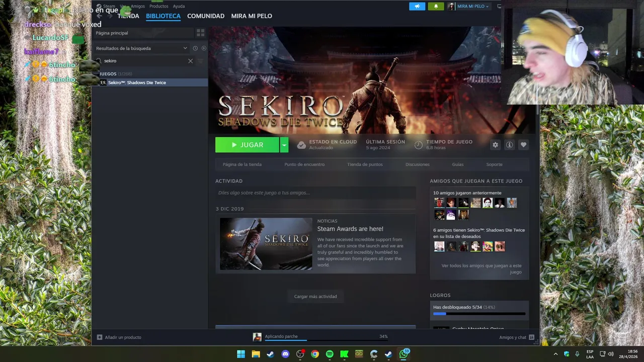The height and width of the screenshot is (362, 644).
Task: Click Cargar más actividad button
Action: 315,296
